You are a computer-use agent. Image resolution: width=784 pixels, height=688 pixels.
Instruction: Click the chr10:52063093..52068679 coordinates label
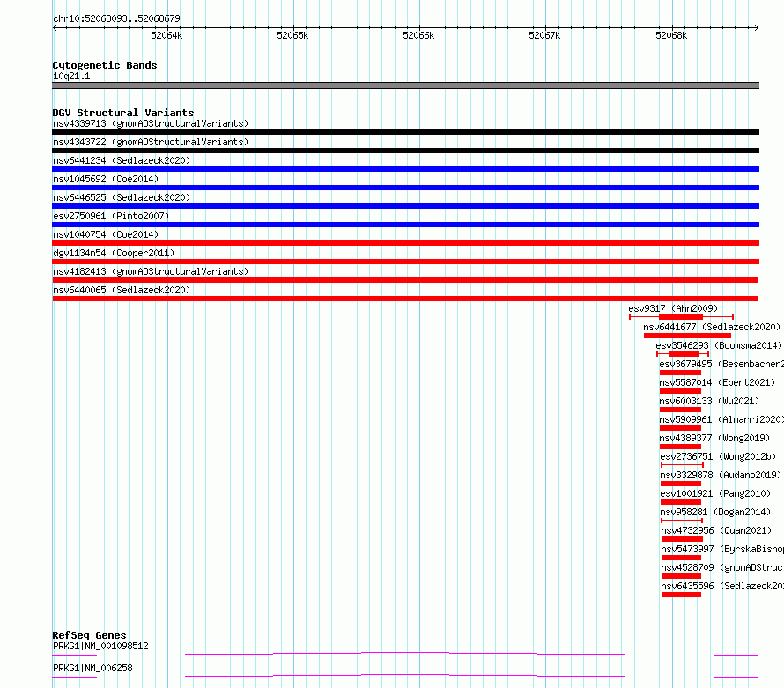pos(116,18)
